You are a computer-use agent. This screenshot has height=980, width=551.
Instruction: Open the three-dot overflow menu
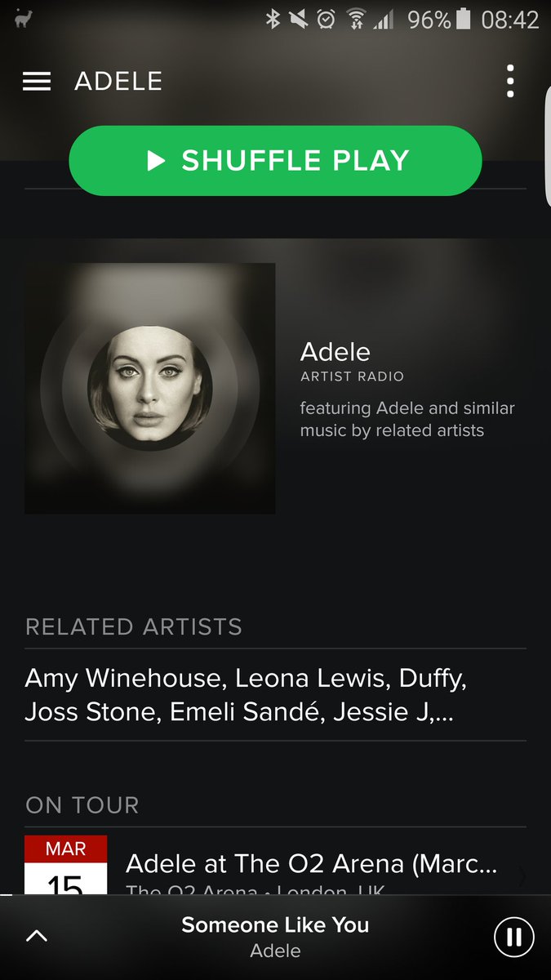tap(510, 82)
